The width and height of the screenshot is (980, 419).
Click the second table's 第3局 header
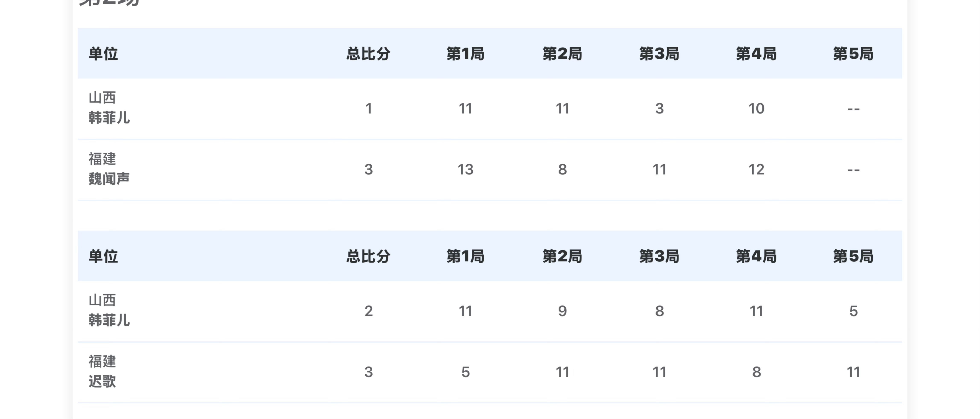(659, 256)
